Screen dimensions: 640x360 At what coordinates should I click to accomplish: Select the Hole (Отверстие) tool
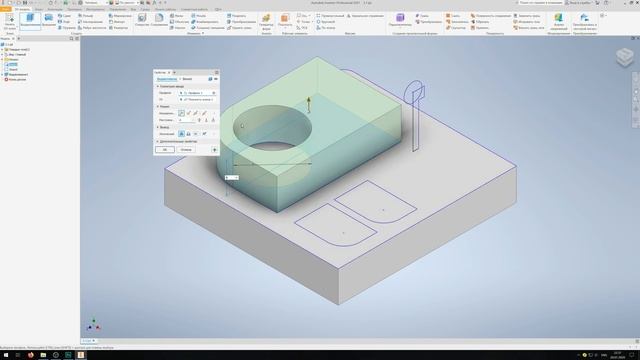pyautogui.click(x=142, y=20)
